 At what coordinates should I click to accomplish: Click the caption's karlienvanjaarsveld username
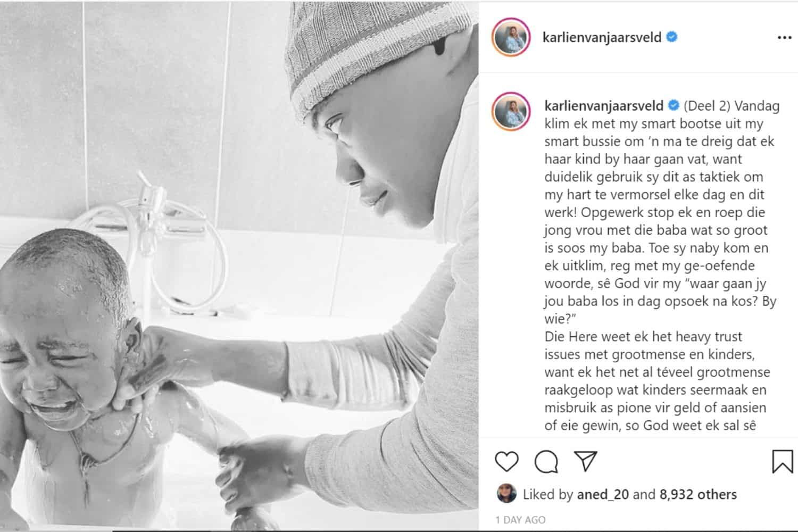coord(604,106)
